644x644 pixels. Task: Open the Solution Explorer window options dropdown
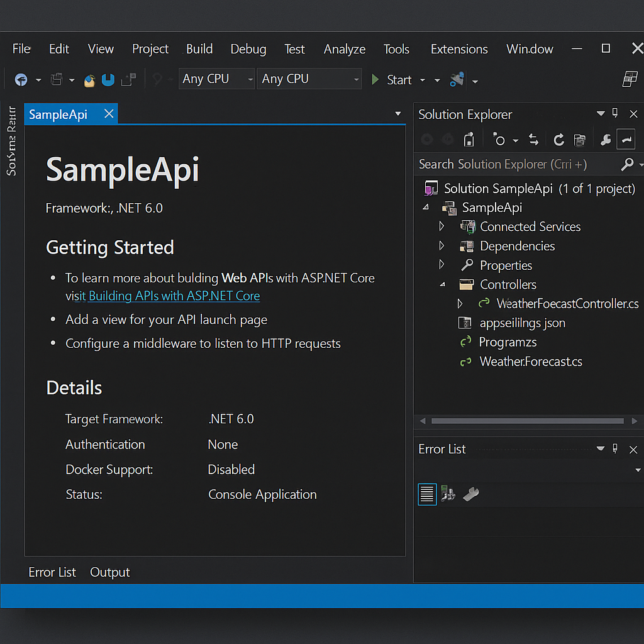[601, 113]
